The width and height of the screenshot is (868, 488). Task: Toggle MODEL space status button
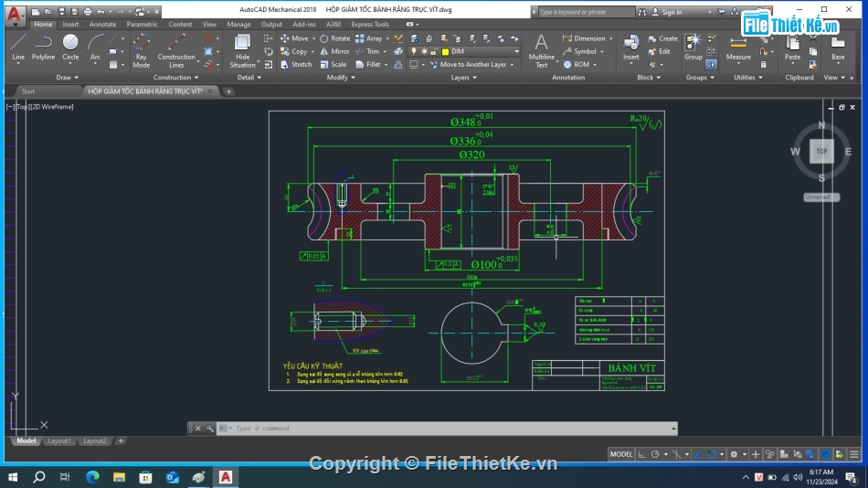[620, 454]
